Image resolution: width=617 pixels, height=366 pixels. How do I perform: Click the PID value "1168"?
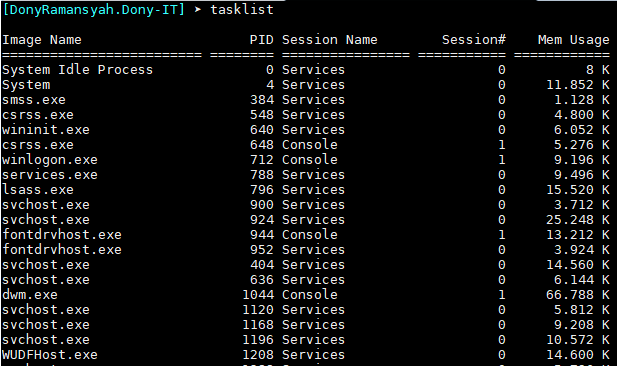point(258,325)
